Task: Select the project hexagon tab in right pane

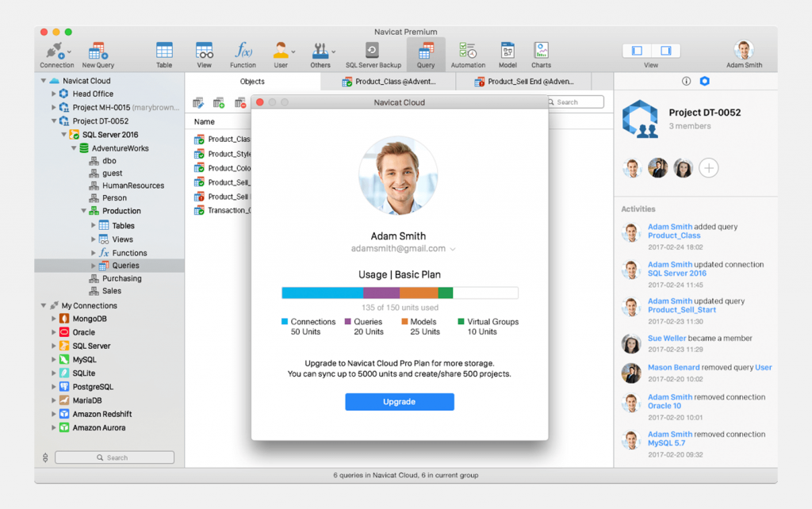Action: pos(704,82)
